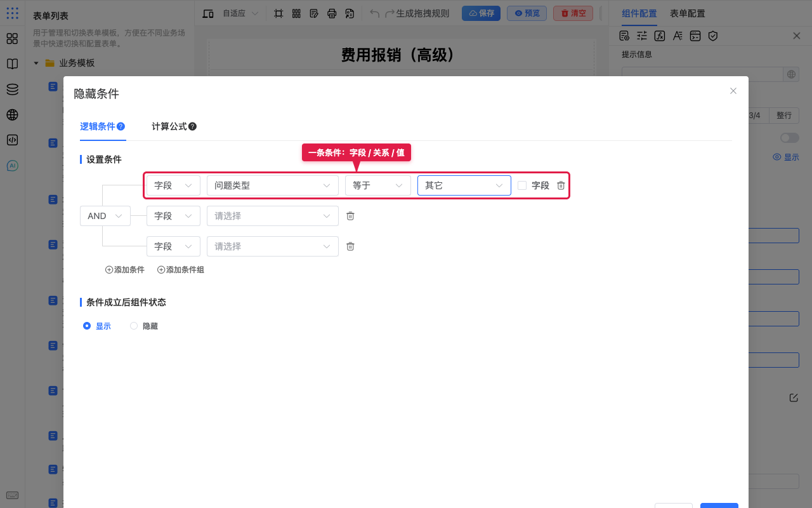Click the sliders icon under 组件配置
812x508 pixels.
[x=642, y=36]
